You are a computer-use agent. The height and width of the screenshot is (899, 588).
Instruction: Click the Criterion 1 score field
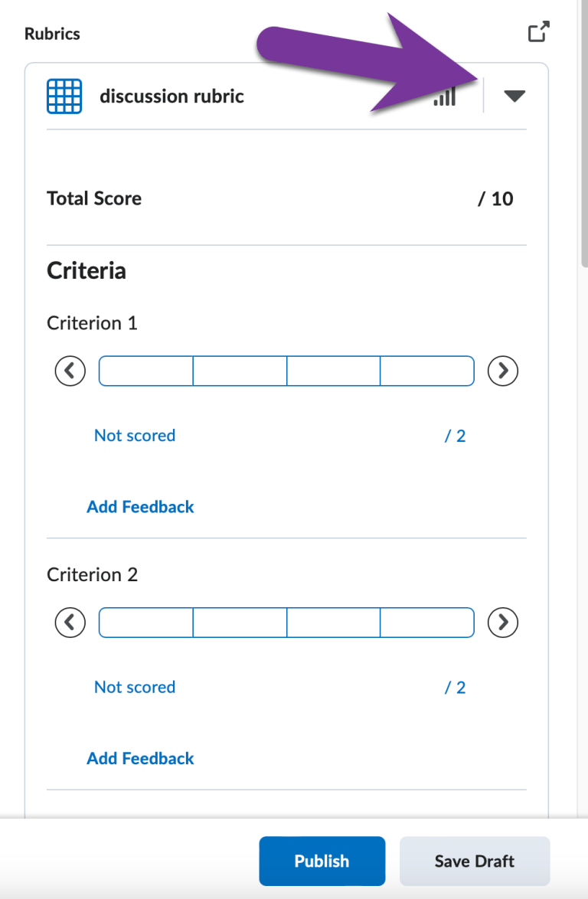coord(455,435)
